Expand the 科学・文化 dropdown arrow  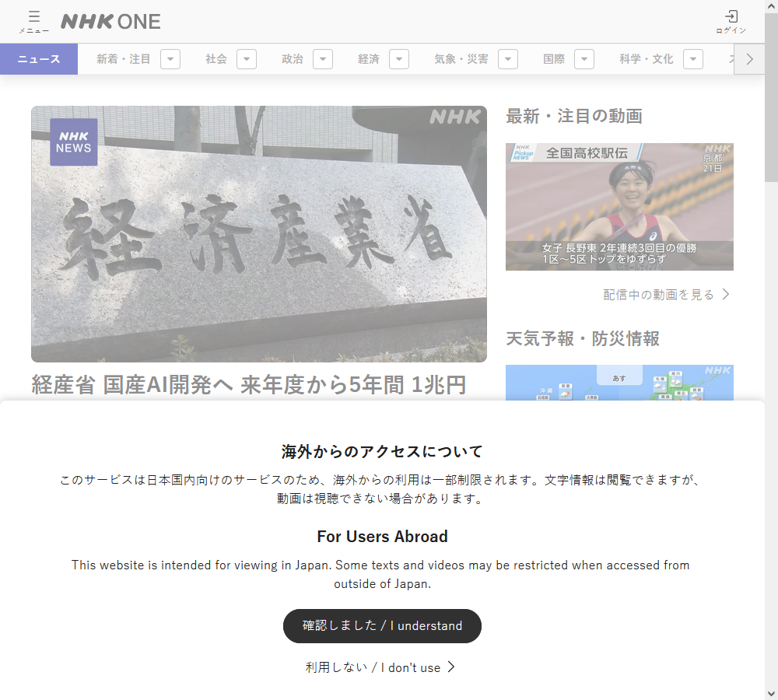tap(693, 59)
